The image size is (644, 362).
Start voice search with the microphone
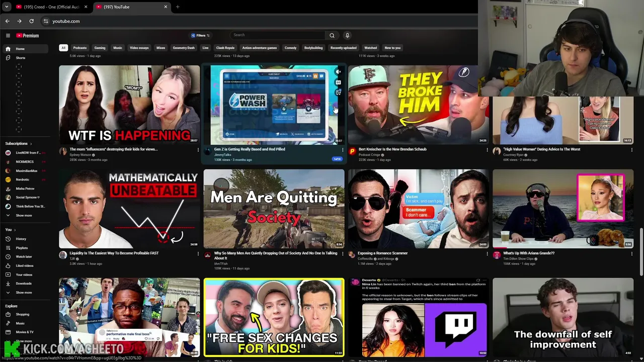347,35
